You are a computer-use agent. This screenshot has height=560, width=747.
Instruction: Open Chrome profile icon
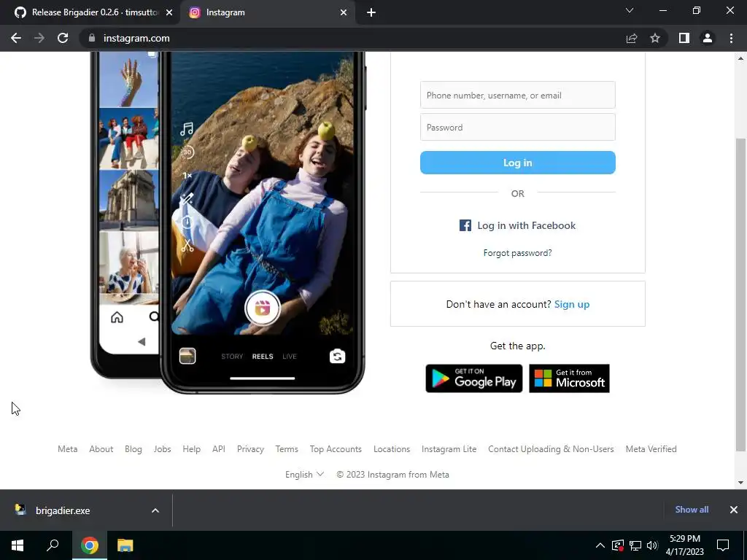[708, 38]
